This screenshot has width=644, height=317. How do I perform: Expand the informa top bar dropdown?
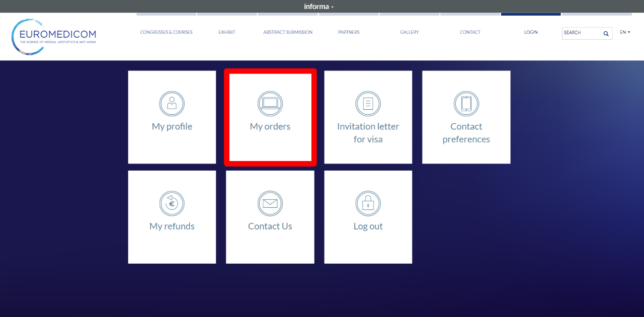click(x=318, y=7)
